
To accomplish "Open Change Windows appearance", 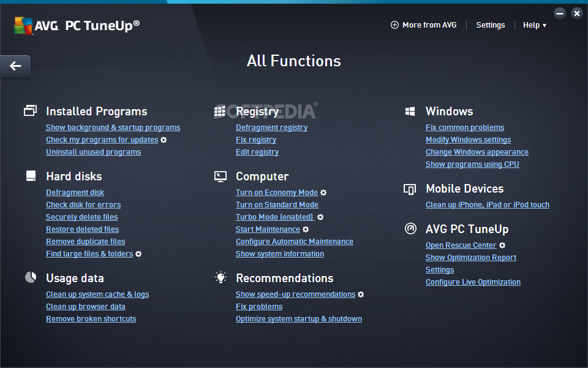I will tap(477, 152).
